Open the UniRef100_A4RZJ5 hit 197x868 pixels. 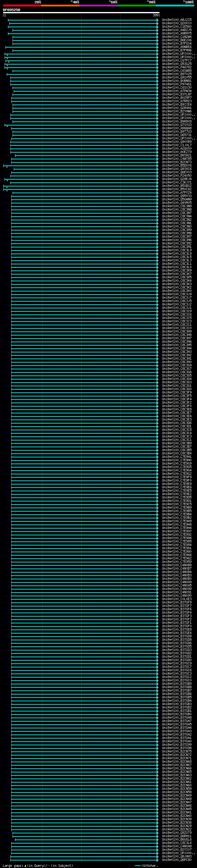(177, 30)
